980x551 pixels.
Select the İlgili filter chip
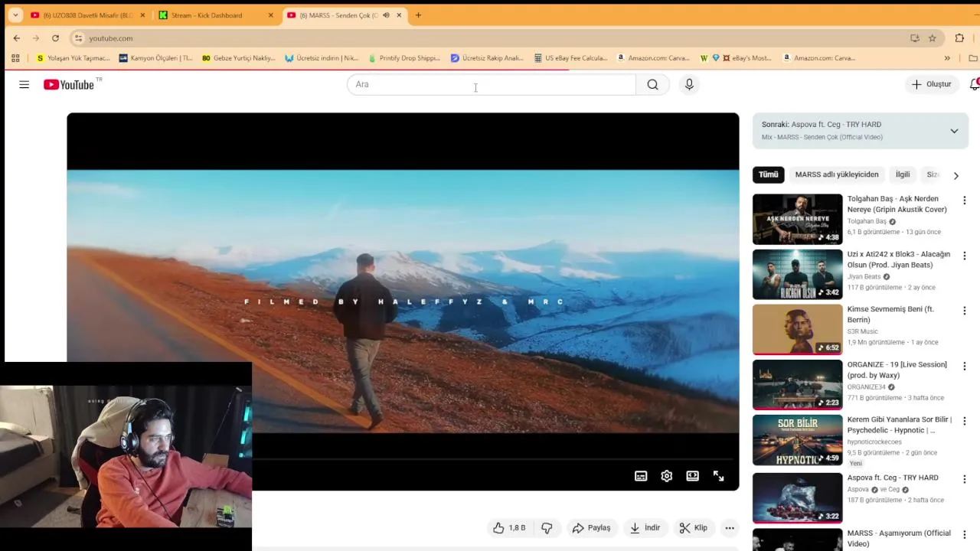(903, 174)
